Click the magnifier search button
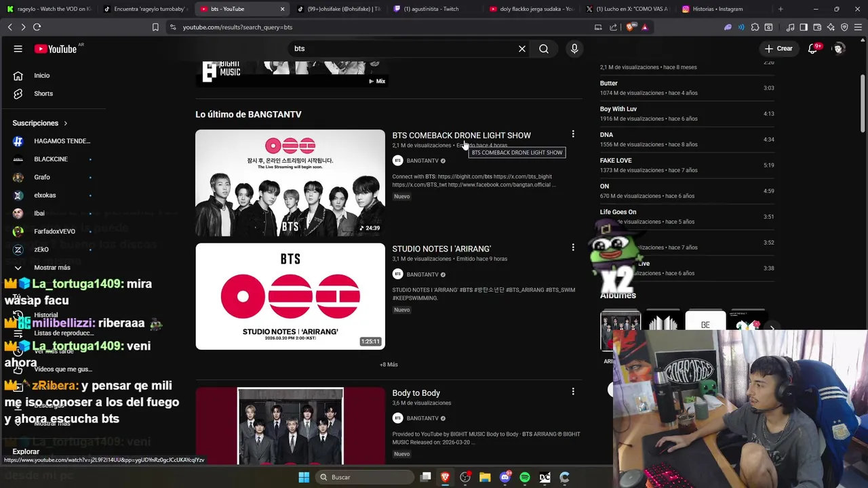Image resolution: width=868 pixels, height=488 pixels. tap(544, 49)
